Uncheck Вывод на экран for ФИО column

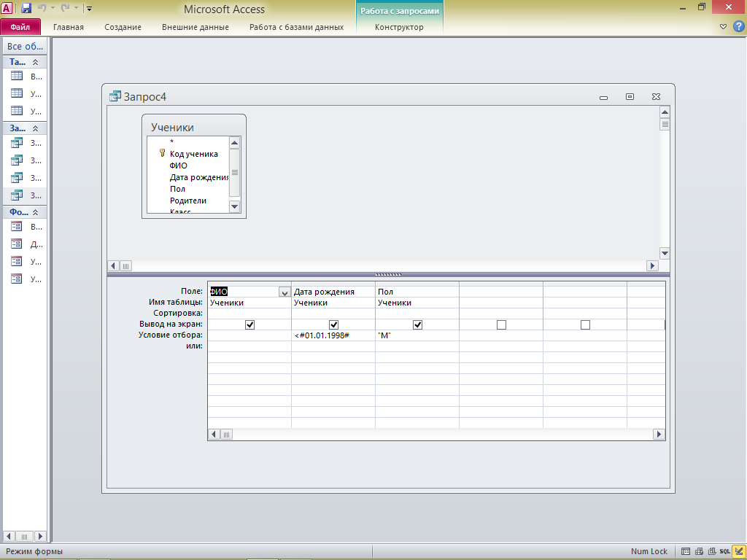(249, 324)
